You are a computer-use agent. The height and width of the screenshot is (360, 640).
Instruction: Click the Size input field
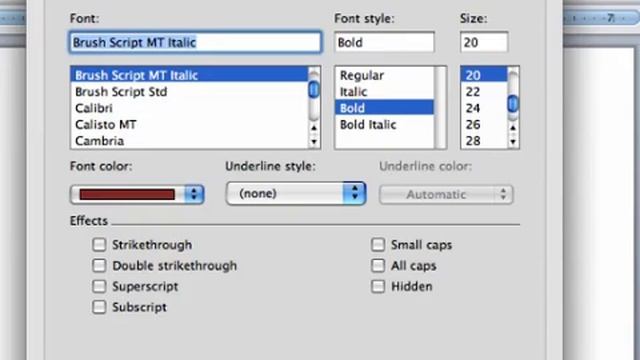point(484,42)
